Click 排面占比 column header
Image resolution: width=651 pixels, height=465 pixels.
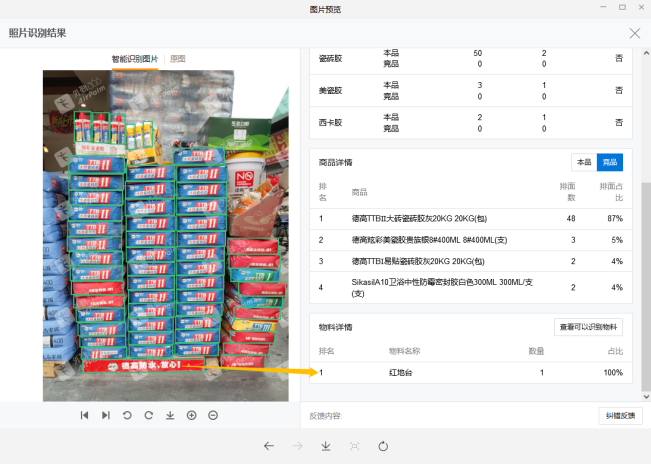click(x=611, y=192)
